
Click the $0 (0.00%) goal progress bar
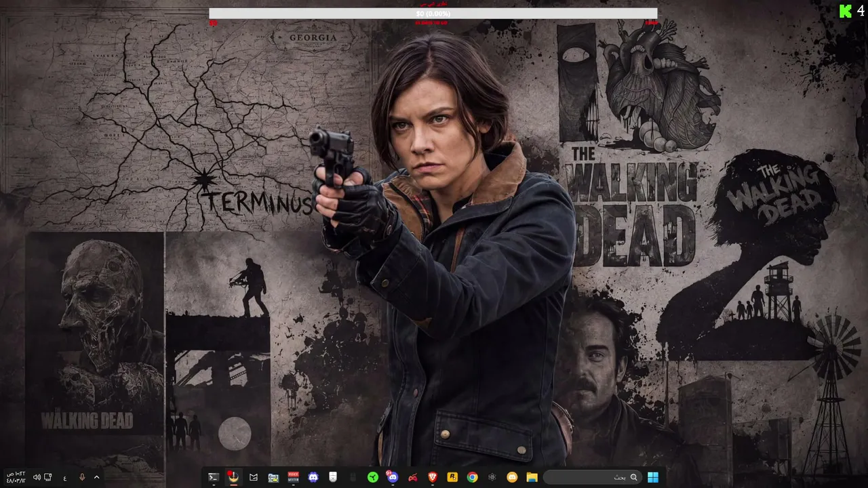click(x=433, y=14)
